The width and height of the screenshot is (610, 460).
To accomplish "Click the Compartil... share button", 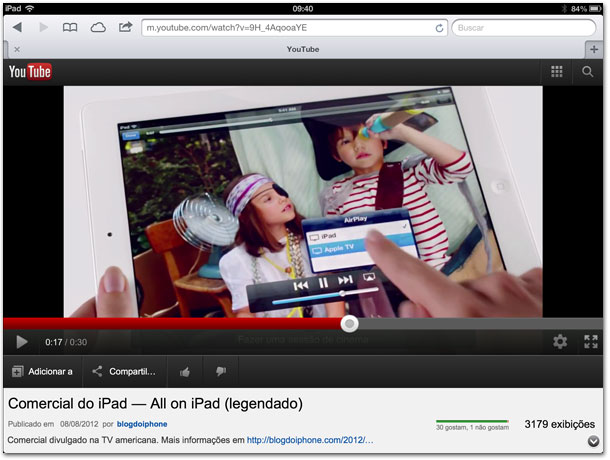I will tap(124, 372).
